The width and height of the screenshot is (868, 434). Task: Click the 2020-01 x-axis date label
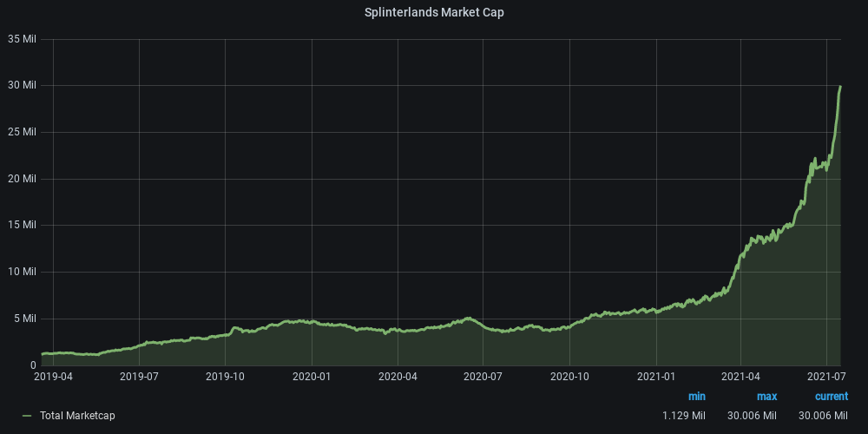[312, 377]
